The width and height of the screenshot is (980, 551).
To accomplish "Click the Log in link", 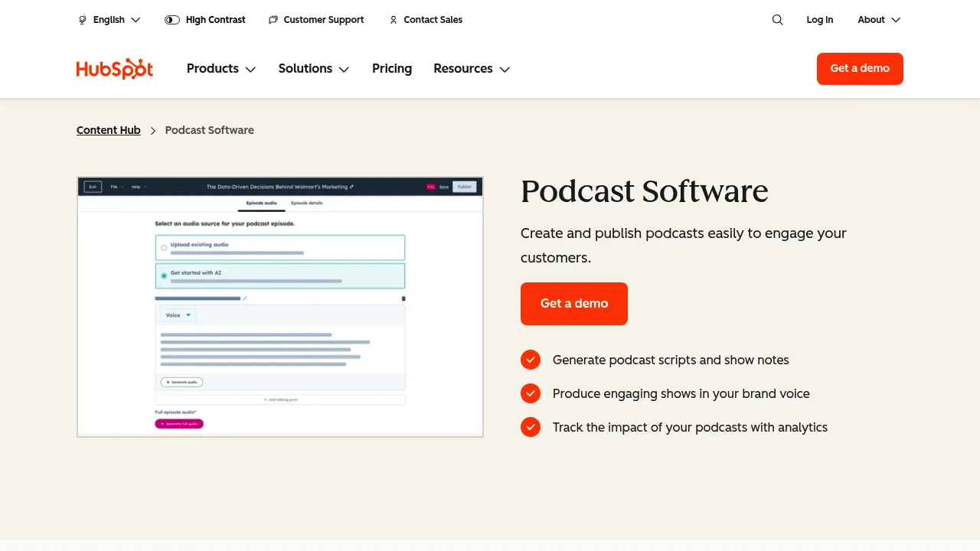I will (x=819, y=20).
